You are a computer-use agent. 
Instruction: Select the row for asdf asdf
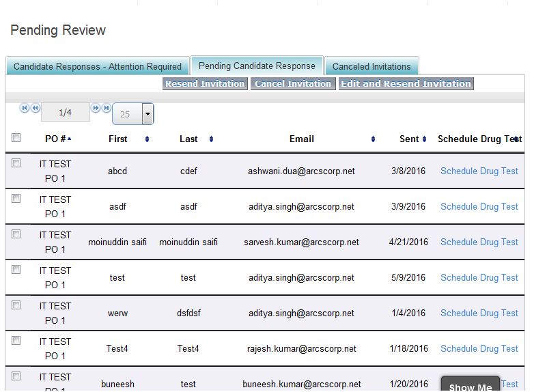(16, 199)
